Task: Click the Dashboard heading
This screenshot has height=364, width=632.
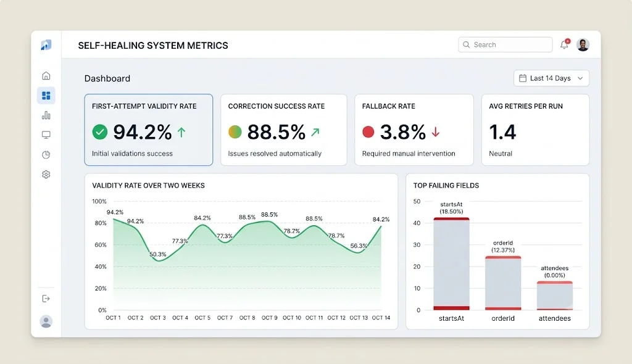Action: click(107, 78)
